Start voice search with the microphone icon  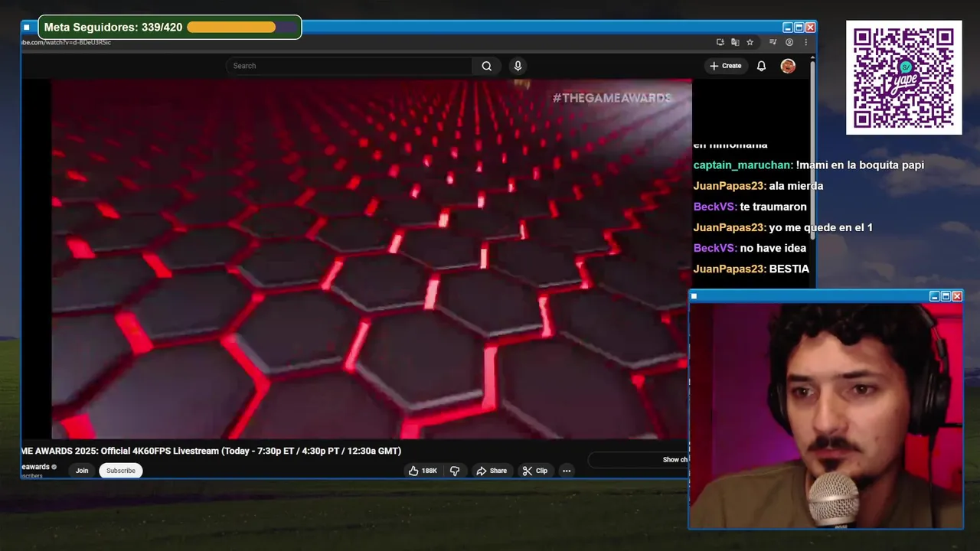point(518,66)
